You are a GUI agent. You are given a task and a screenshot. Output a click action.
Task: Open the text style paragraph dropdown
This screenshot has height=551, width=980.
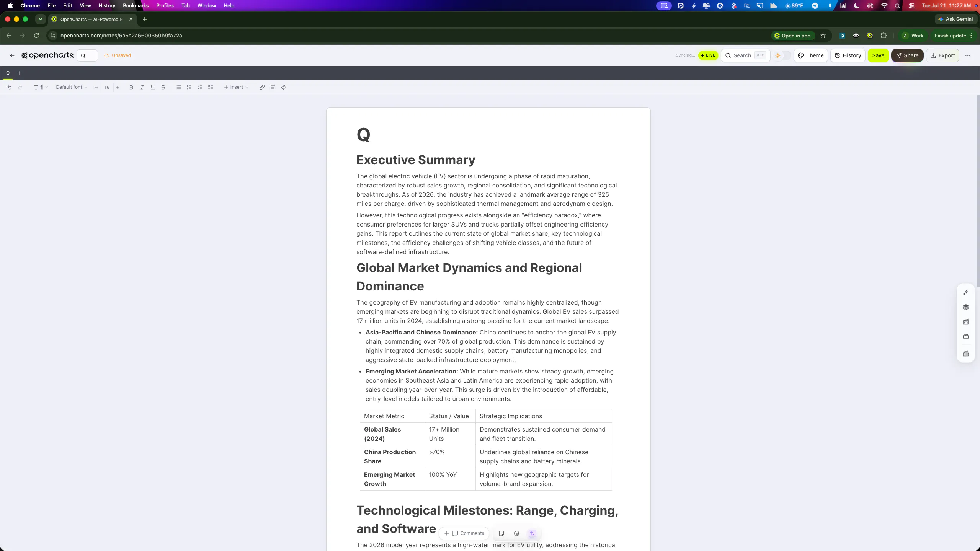(41, 87)
